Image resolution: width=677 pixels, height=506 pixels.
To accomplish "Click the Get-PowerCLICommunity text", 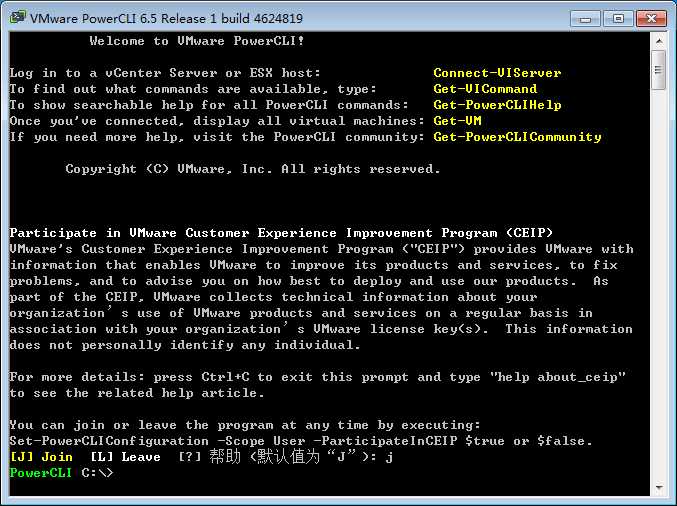I will pyautogui.click(x=517, y=137).
